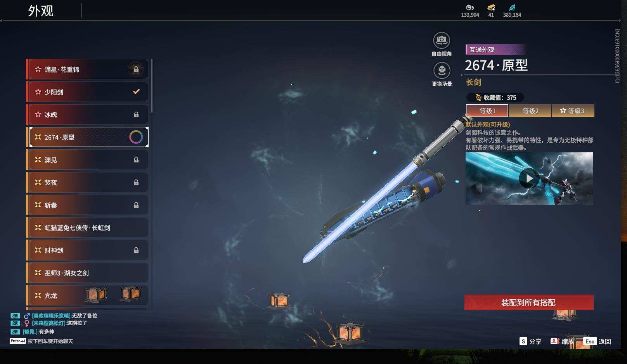Click the change scene icon

click(442, 71)
